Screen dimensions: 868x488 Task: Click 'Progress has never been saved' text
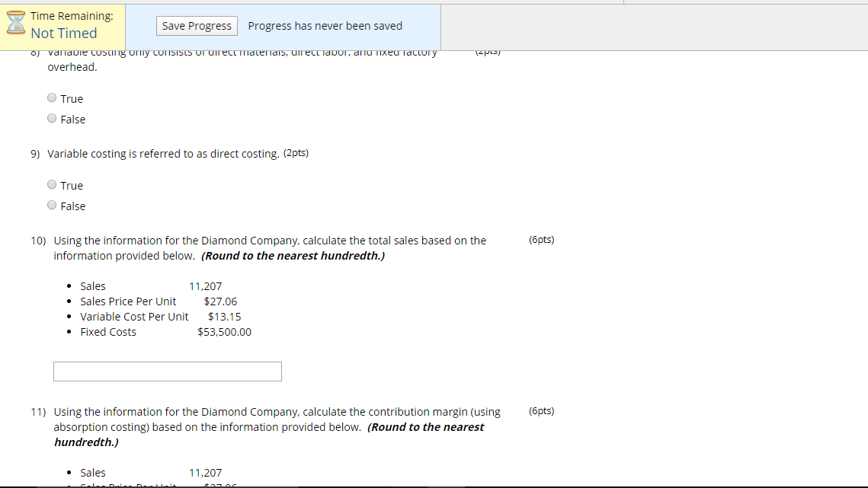325,26
